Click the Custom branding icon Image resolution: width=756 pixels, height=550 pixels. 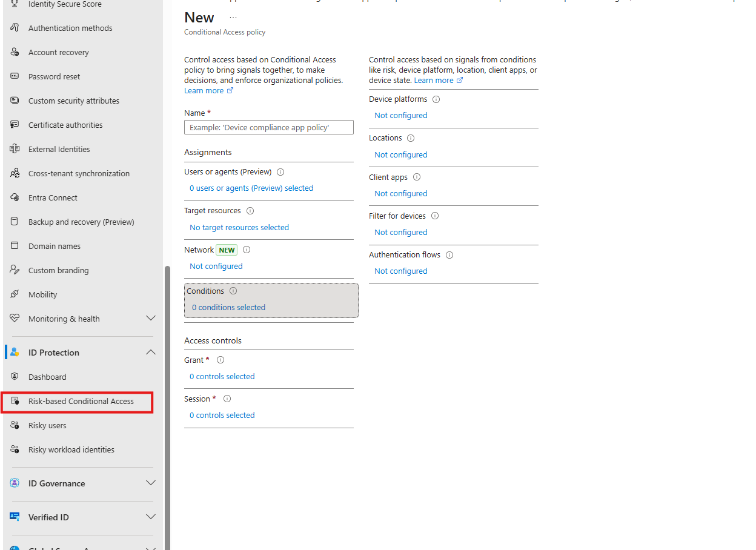pyautogui.click(x=15, y=270)
